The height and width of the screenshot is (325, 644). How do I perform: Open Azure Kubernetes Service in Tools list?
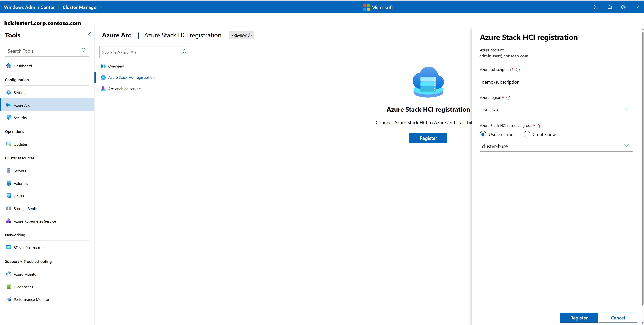pyautogui.click(x=35, y=221)
